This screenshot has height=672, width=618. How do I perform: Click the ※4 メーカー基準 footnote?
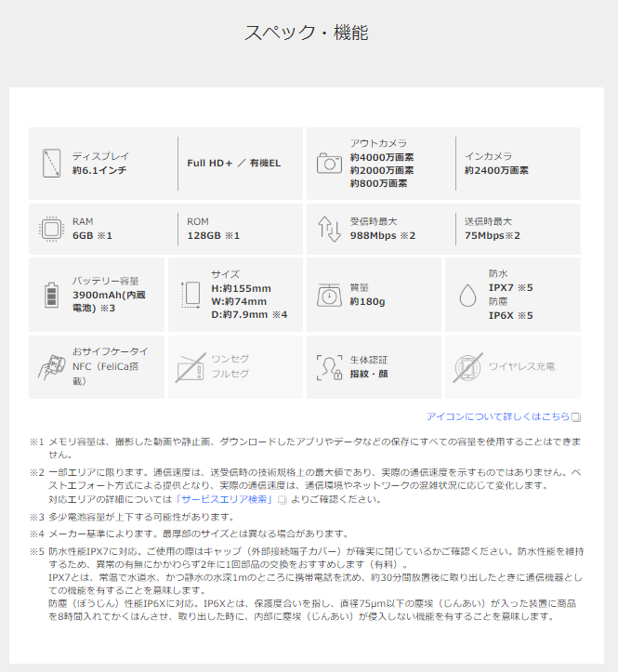pos(189,534)
